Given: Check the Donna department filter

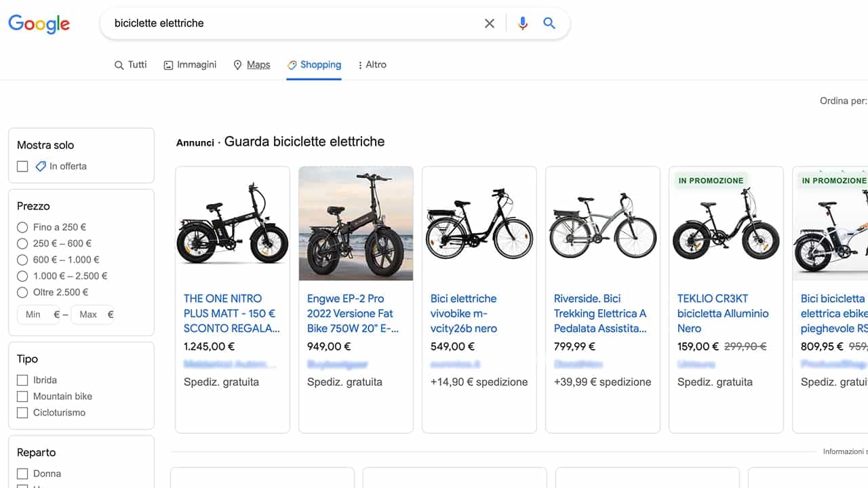Looking at the screenshot, I should [22, 474].
